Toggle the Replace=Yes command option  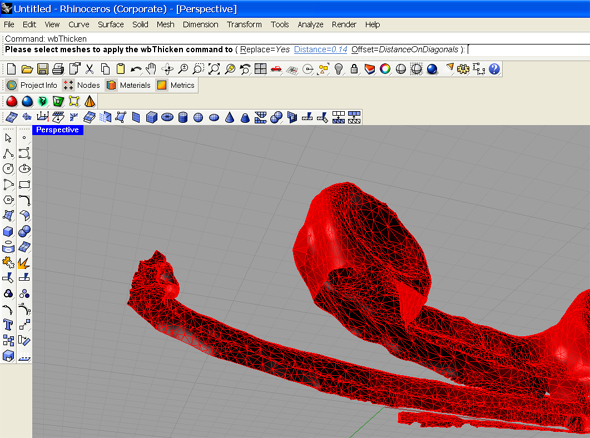[x=265, y=50]
